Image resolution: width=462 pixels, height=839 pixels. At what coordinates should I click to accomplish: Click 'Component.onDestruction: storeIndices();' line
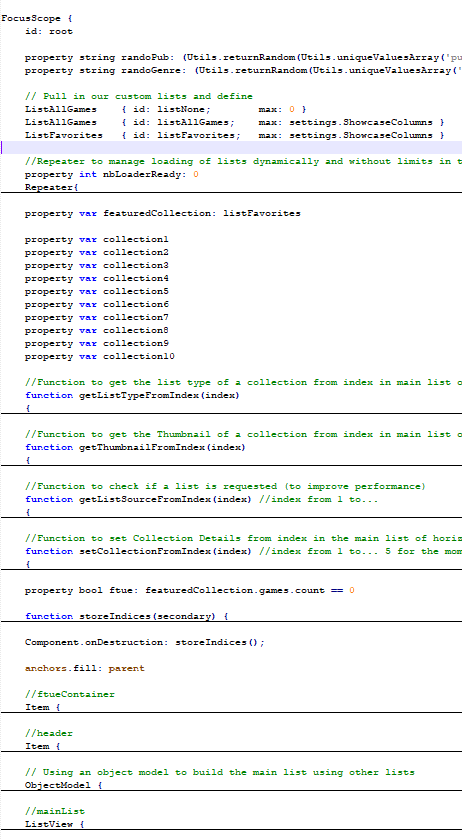[145, 642]
